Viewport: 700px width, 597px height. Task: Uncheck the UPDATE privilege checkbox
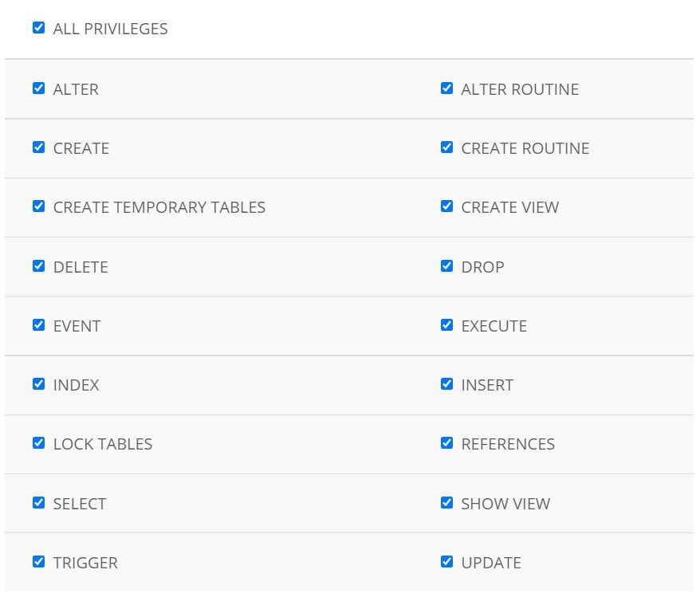[x=446, y=562]
